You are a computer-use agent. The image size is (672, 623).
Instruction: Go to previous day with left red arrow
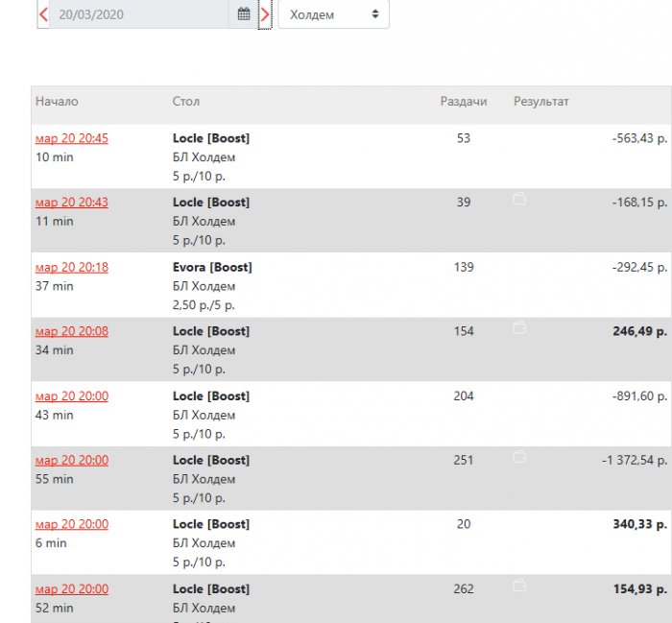point(43,14)
